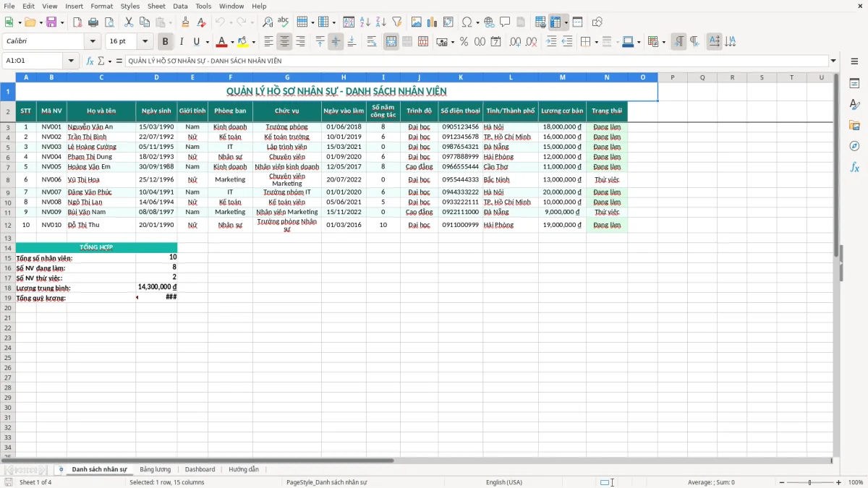Image resolution: width=868 pixels, height=488 pixels.
Task: Open the Format menu
Action: pyautogui.click(x=101, y=6)
